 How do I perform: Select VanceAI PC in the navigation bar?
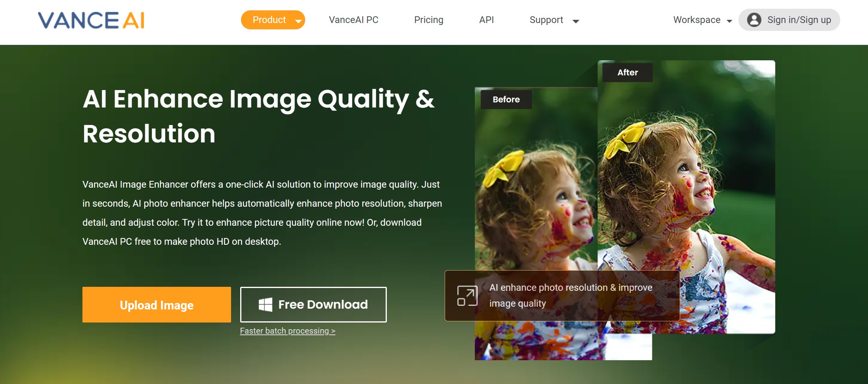click(353, 20)
